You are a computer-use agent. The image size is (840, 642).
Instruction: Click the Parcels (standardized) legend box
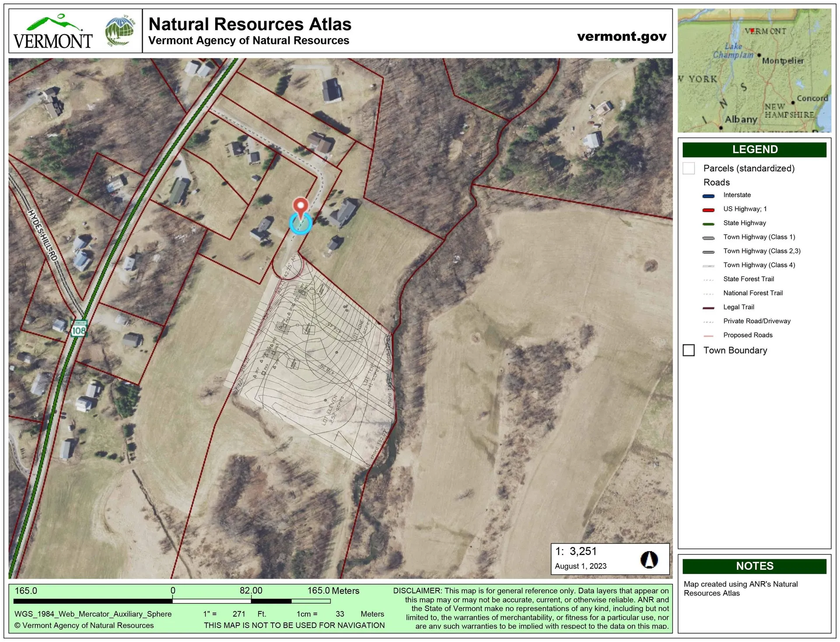tap(689, 168)
